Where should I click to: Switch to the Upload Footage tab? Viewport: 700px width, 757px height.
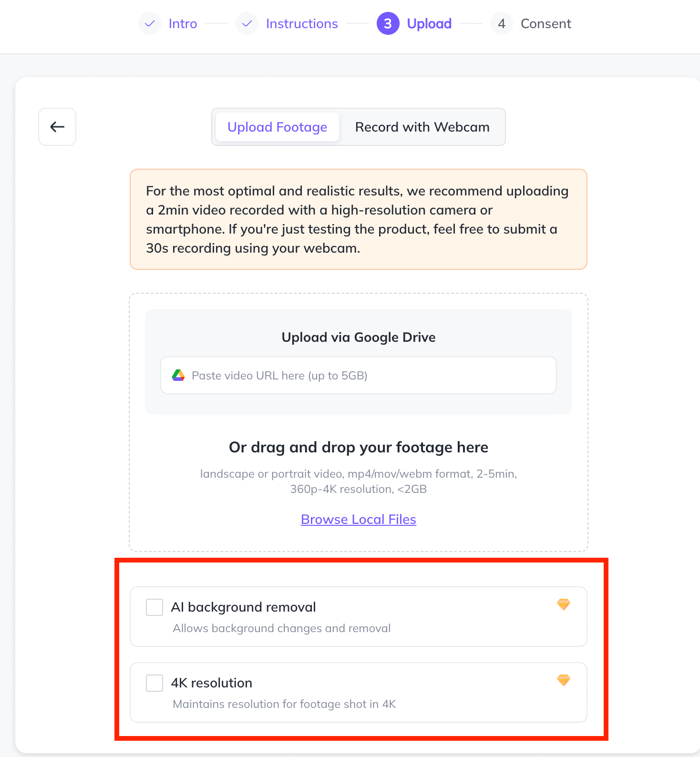[x=277, y=127]
